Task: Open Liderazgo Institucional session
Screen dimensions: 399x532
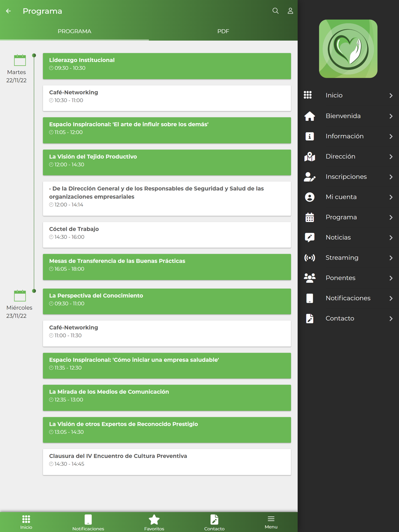Action: coord(167,66)
